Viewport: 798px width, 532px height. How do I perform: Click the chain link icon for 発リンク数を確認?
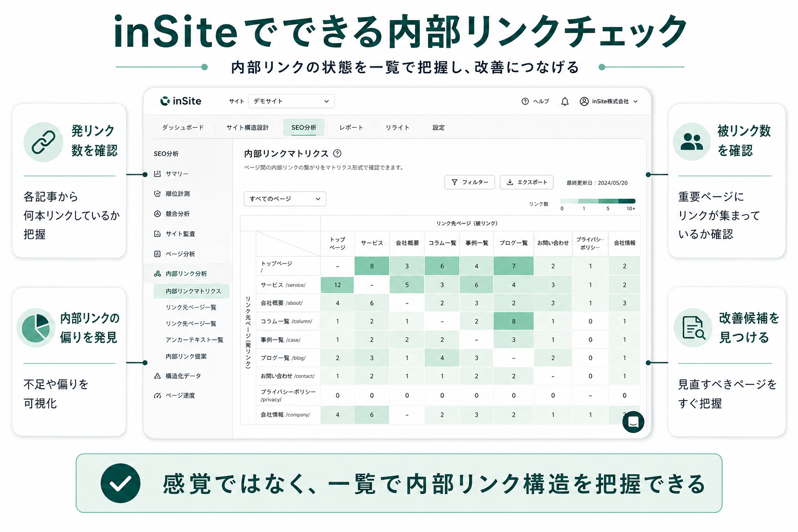[x=44, y=142]
